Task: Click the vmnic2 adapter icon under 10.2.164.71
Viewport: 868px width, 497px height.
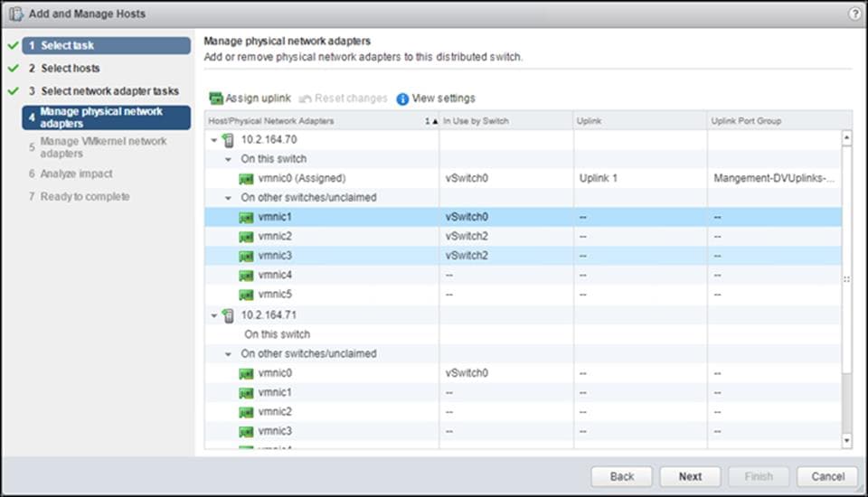Action: pyautogui.click(x=246, y=412)
